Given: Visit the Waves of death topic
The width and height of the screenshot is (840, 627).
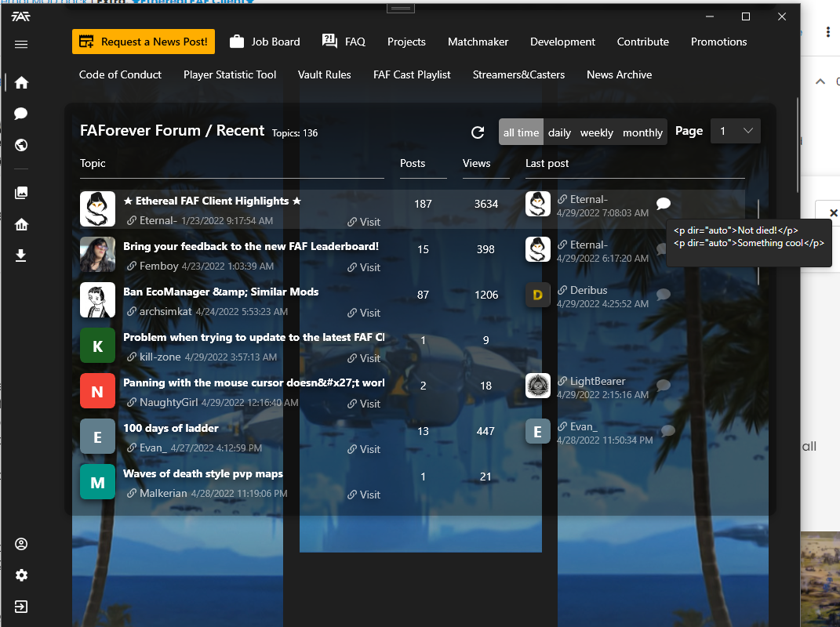Looking at the screenshot, I should click(364, 495).
